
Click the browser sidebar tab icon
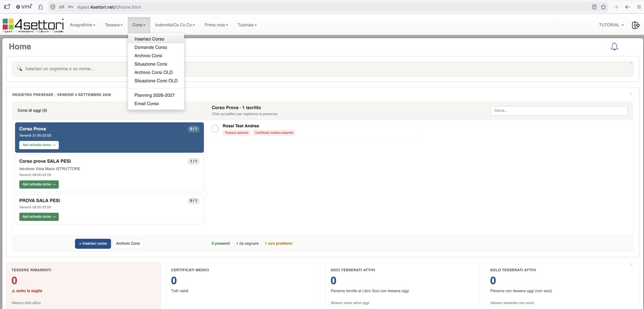click(7, 7)
